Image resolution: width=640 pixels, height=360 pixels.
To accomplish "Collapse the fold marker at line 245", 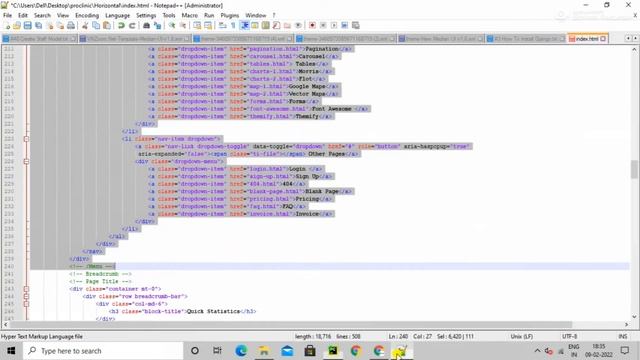I will point(26,304).
